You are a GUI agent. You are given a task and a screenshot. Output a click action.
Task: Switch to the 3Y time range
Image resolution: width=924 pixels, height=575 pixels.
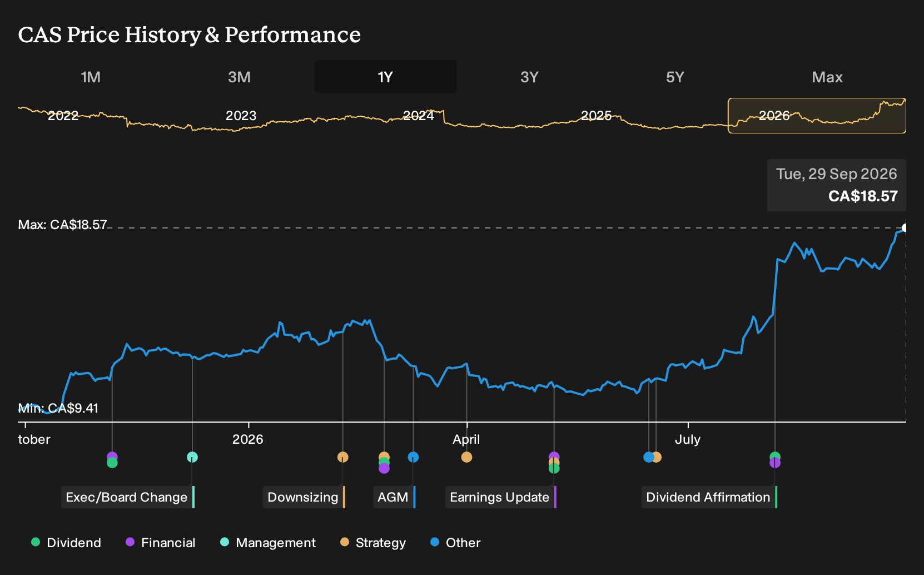click(529, 77)
